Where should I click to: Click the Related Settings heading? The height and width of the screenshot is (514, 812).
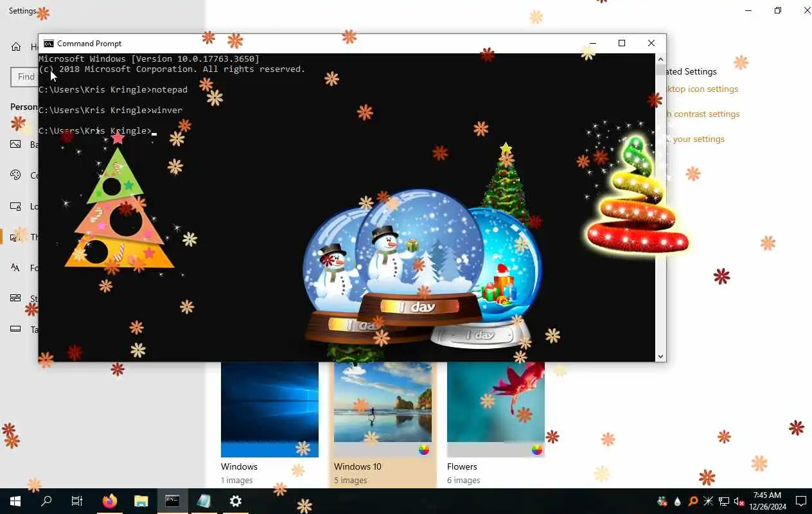click(x=692, y=71)
